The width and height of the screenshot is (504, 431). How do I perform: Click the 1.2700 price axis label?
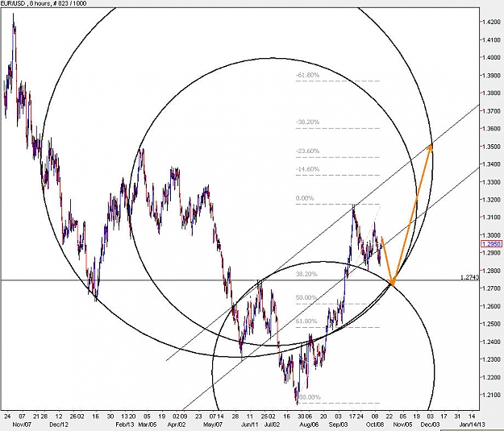tap(491, 288)
